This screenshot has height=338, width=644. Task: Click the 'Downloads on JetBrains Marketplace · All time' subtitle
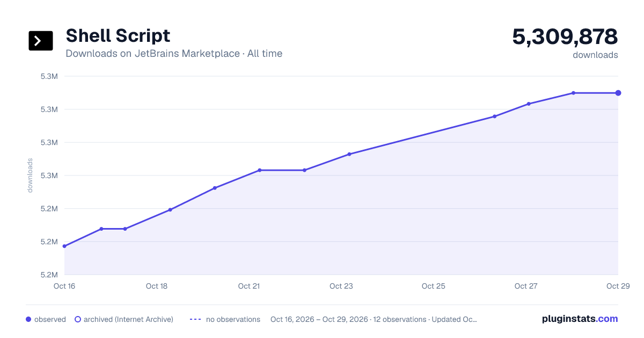[x=174, y=54]
